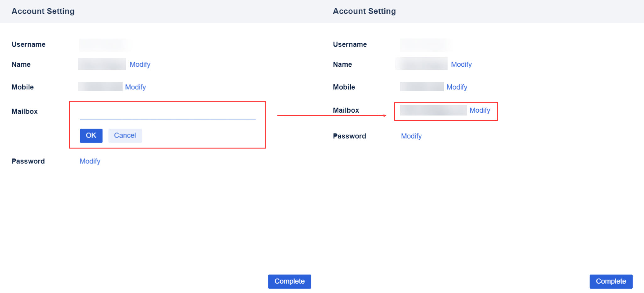The width and height of the screenshot is (644, 293).
Task: Modify the Mailbox in the right panel
Action: pyautogui.click(x=480, y=110)
